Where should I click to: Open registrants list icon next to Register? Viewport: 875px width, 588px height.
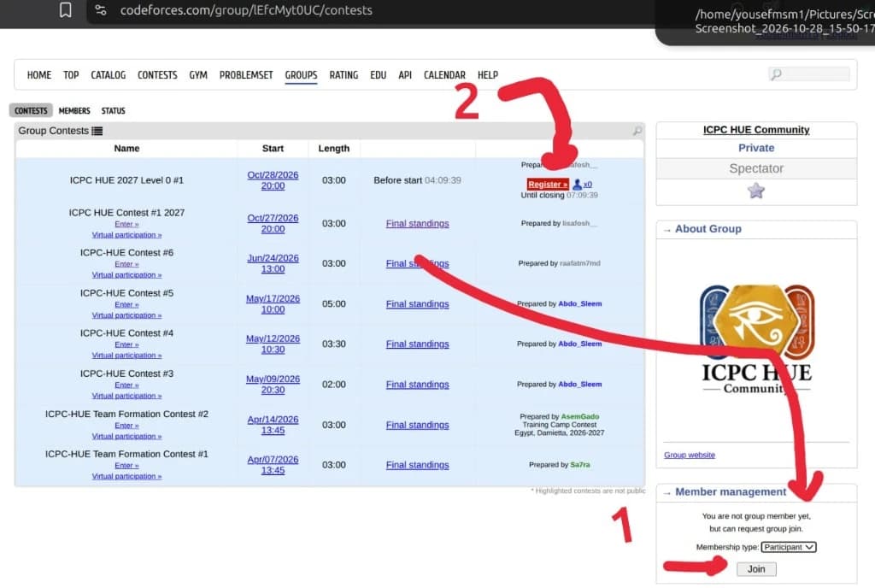(x=578, y=184)
